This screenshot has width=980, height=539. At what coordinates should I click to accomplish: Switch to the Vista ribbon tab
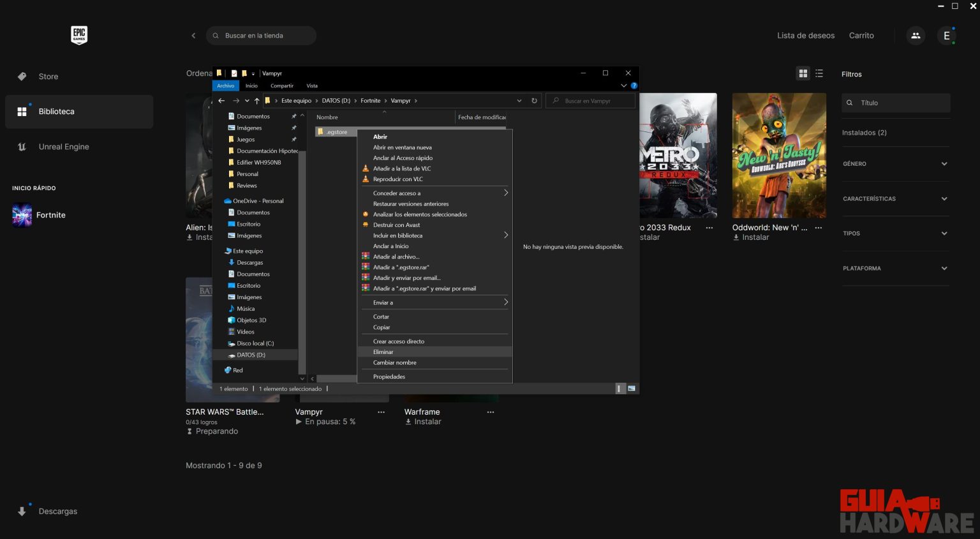(x=312, y=85)
